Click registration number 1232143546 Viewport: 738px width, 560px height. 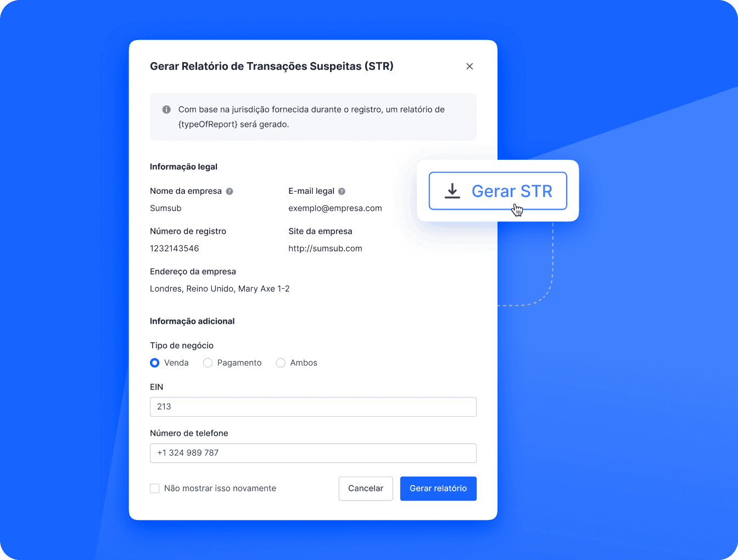click(x=175, y=249)
